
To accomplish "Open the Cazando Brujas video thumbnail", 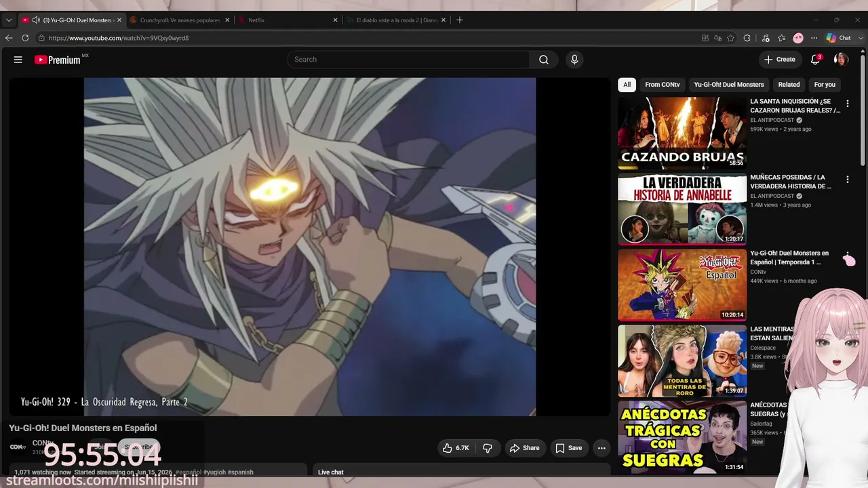I will [x=682, y=132].
